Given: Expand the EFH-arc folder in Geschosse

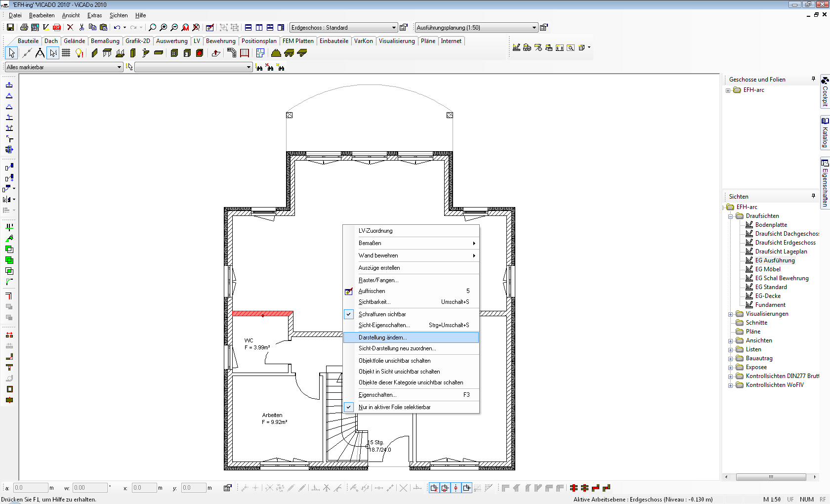Looking at the screenshot, I should tap(728, 90).
